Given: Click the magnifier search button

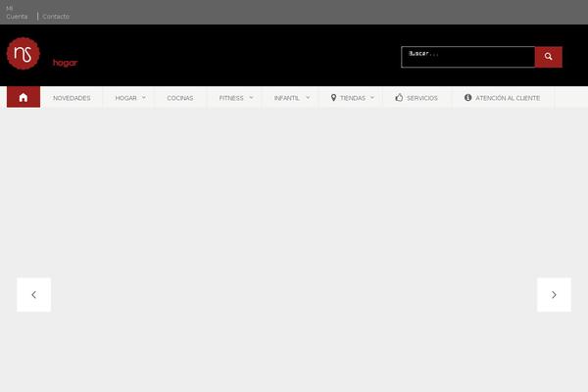Looking at the screenshot, I should coord(548,57).
